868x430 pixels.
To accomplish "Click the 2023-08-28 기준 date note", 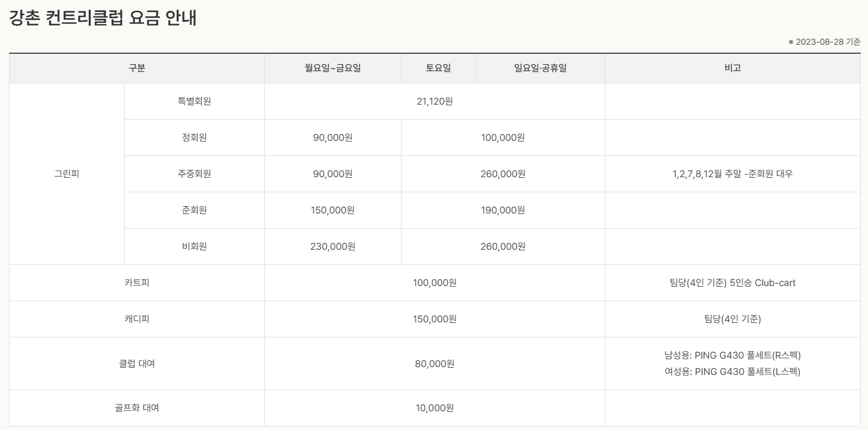I will click(824, 42).
